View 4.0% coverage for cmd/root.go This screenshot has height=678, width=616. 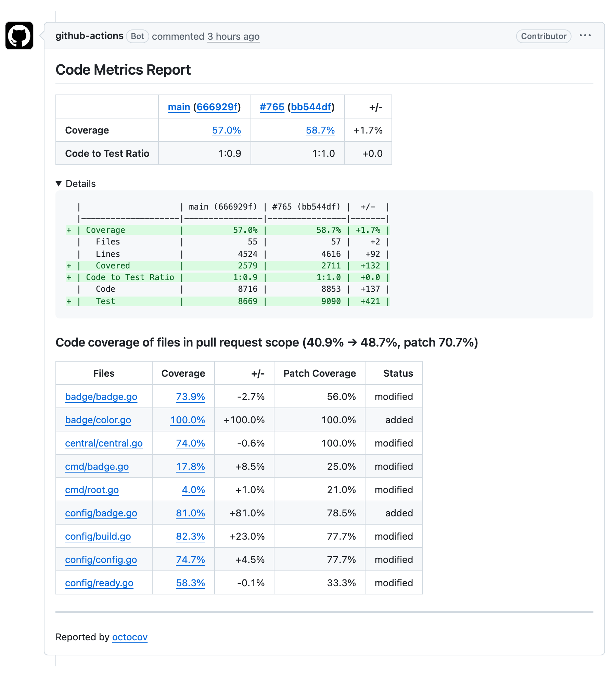pos(194,490)
